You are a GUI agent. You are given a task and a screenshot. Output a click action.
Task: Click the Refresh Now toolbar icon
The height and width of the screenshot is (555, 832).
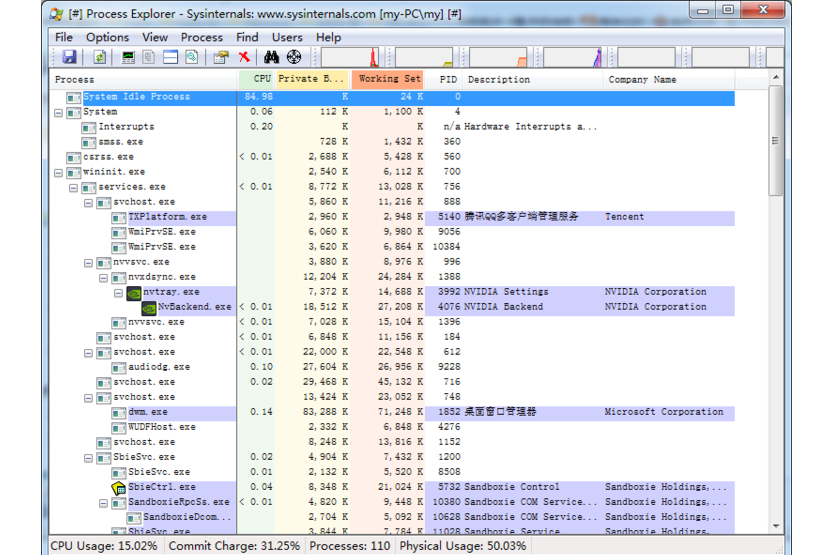pyautogui.click(x=100, y=57)
